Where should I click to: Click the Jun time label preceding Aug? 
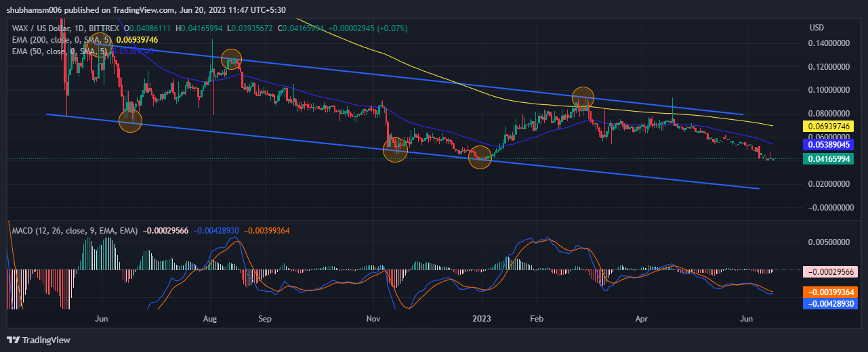coord(102,317)
